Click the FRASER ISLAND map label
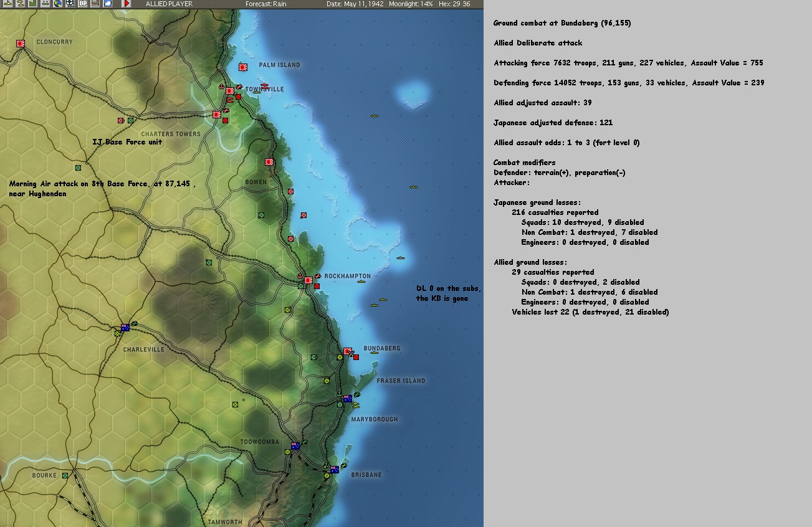812x527 pixels. [401, 381]
